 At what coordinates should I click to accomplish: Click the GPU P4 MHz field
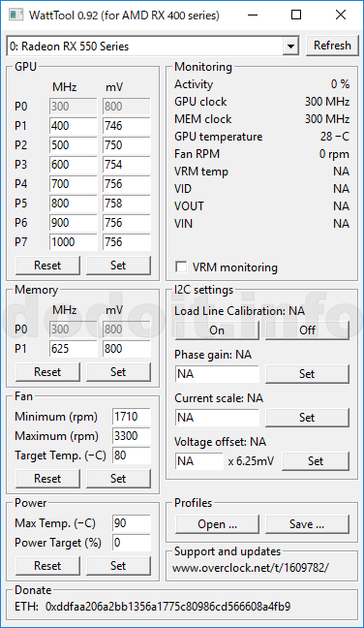coord(74,184)
